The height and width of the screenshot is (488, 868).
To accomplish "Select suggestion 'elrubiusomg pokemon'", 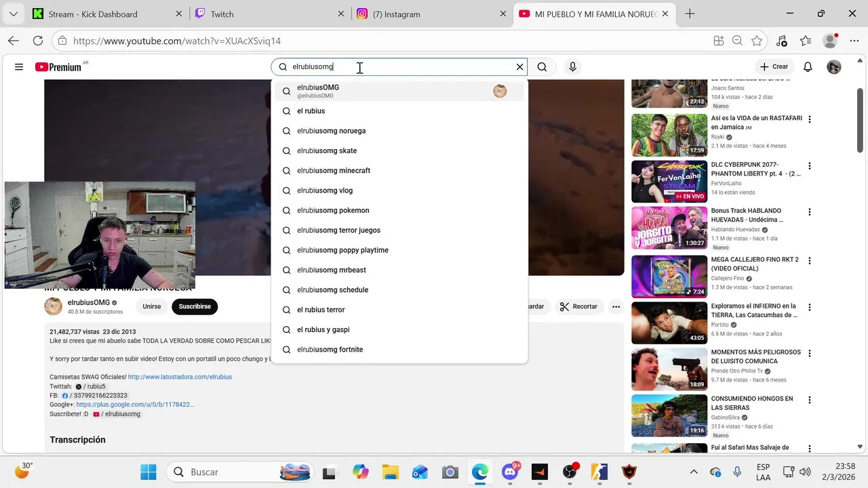I will click(399, 210).
